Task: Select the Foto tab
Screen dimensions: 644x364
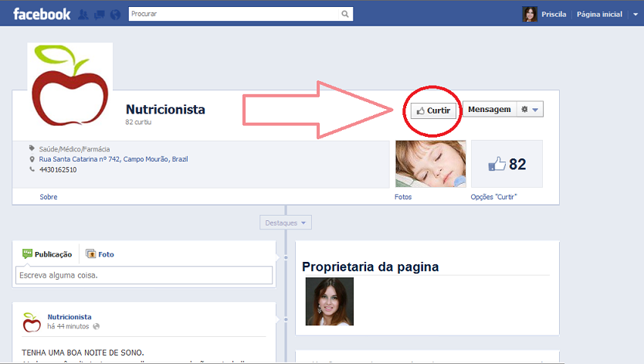Action: coord(100,254)
